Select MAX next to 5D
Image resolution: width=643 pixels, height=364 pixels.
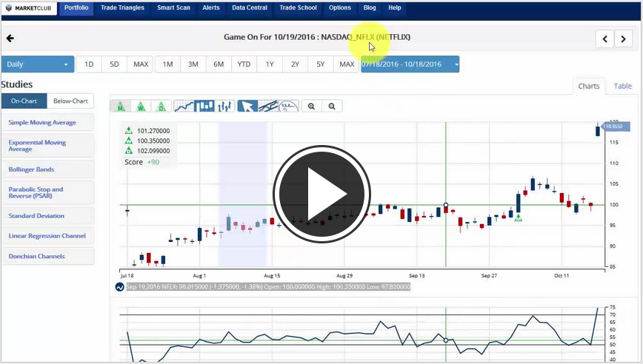point(140,64)
